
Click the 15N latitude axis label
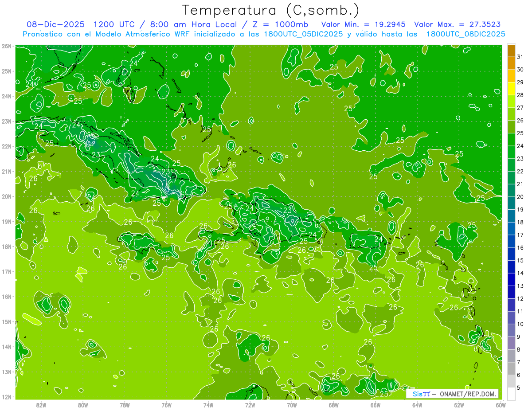tap(7, 321)
